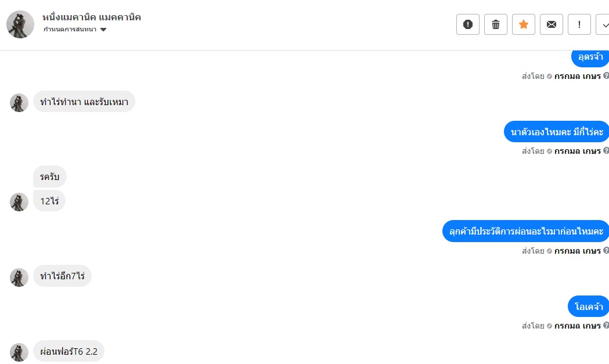Screen dimensions: 609x364
Task: Click the help icon beneath โอเคจ้า message
Action: click(x=606, y=326)
